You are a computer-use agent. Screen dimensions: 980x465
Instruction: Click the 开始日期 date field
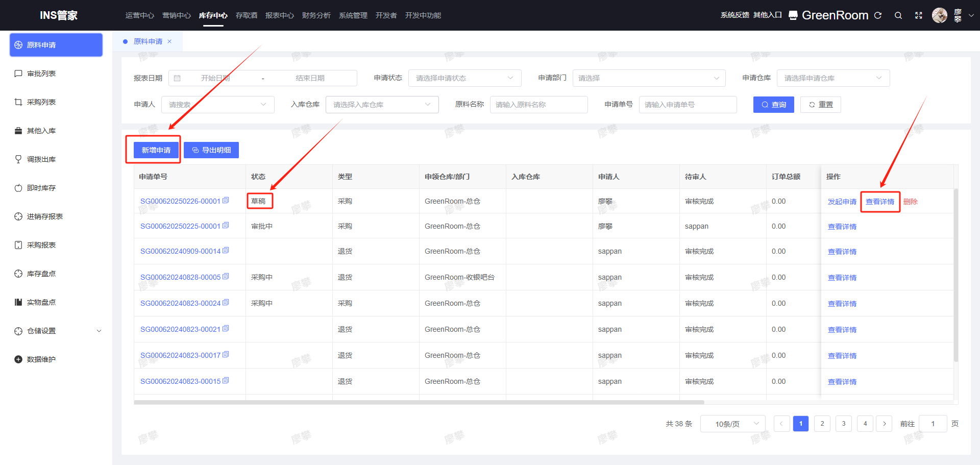(215, 78)
